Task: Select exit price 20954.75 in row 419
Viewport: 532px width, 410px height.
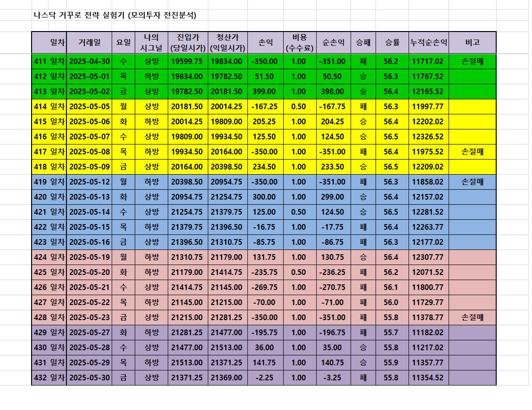Action: [228, 182]
